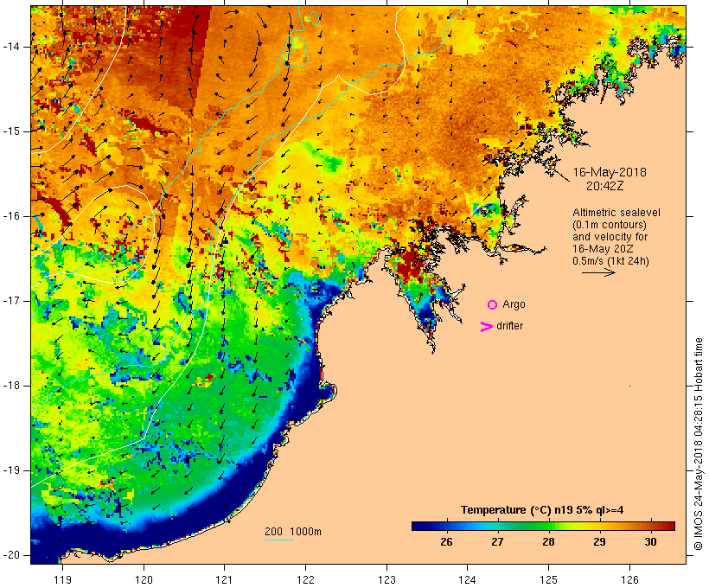
Task: Click the temperature color bar at 30
Action: tap(650, 526)
